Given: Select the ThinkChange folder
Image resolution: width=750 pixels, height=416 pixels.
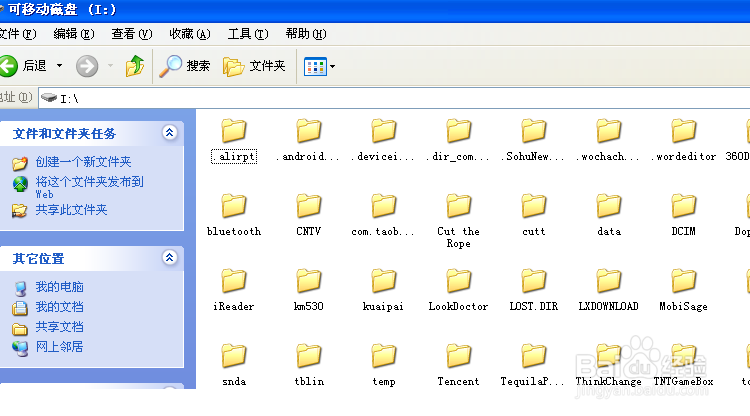Looking at the screenshot, I should 608,366.
